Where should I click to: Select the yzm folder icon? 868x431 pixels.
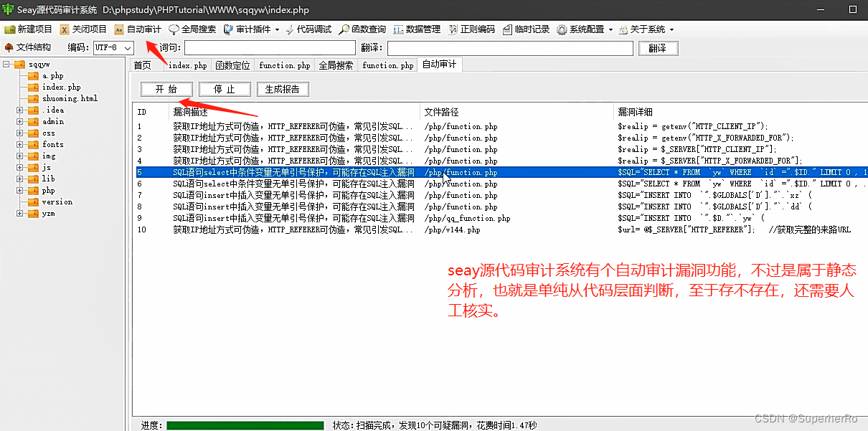[x=33, y=213]
